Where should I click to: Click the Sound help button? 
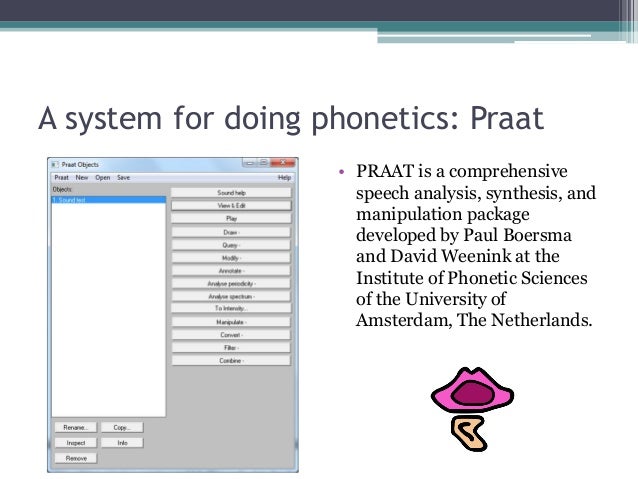[231, 192]
